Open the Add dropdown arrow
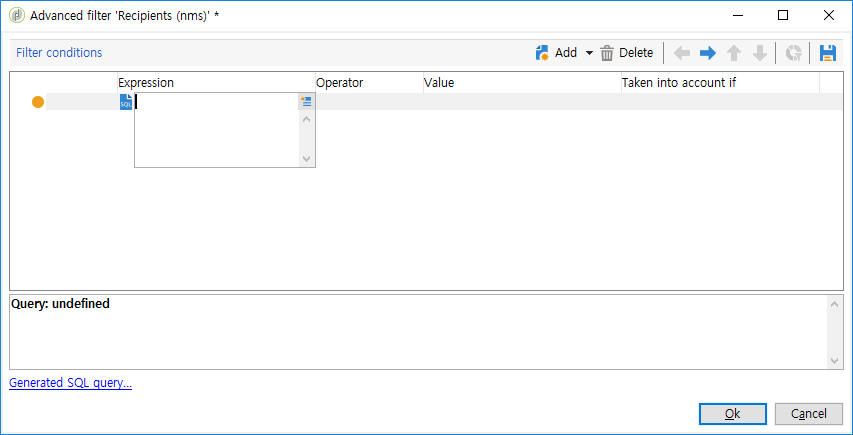This screenshot has height=435, width=853. tap(589, 53)
